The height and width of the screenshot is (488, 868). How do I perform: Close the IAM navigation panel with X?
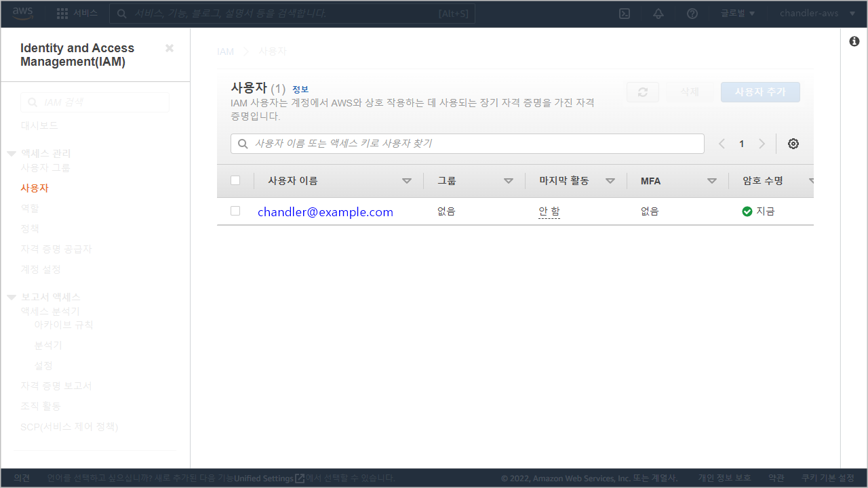pos(170,48)
